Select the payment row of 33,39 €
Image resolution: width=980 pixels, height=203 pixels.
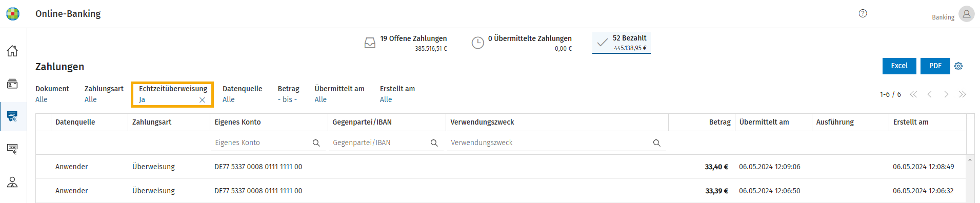501,191
